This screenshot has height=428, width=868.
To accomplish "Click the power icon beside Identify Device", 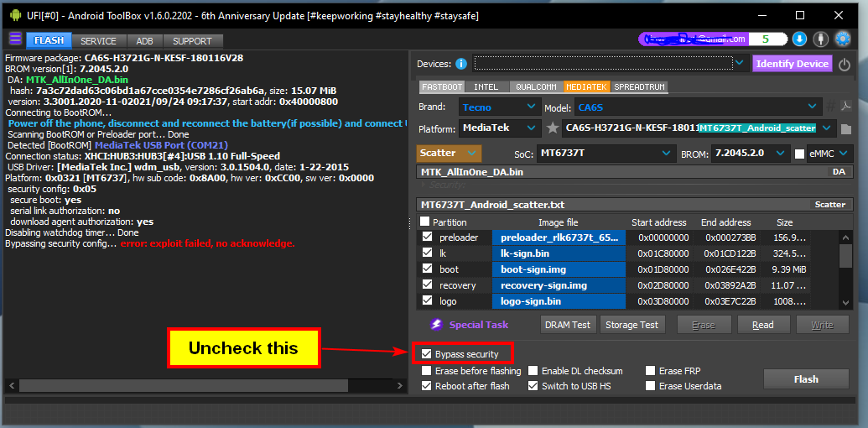I will [x=845, y=65].
